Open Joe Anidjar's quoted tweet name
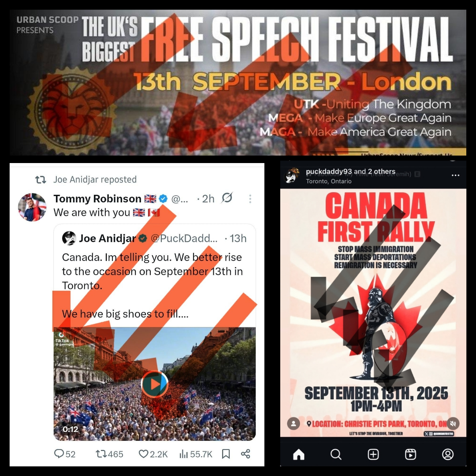 pyautogui.click(x=107, y=238)
